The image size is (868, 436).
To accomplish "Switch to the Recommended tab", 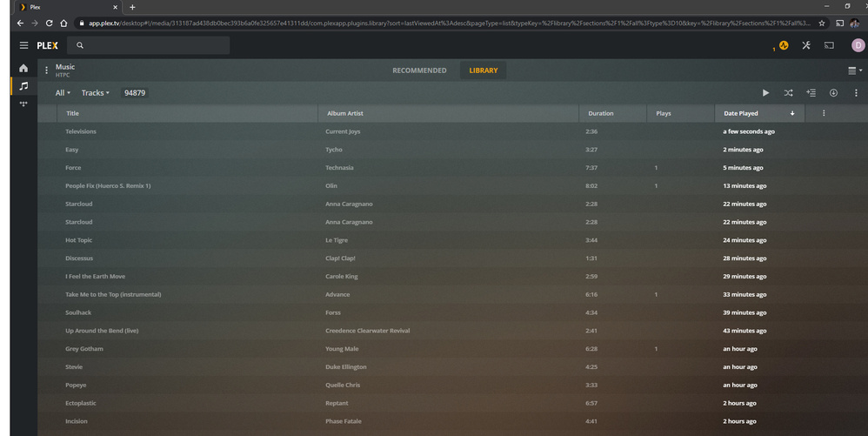I will point(419,70).
